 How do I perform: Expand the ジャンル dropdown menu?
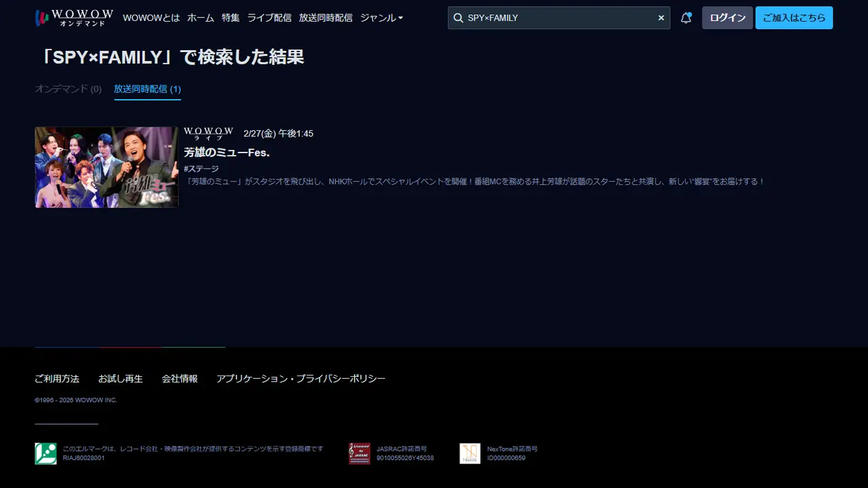tap(381, 18)
